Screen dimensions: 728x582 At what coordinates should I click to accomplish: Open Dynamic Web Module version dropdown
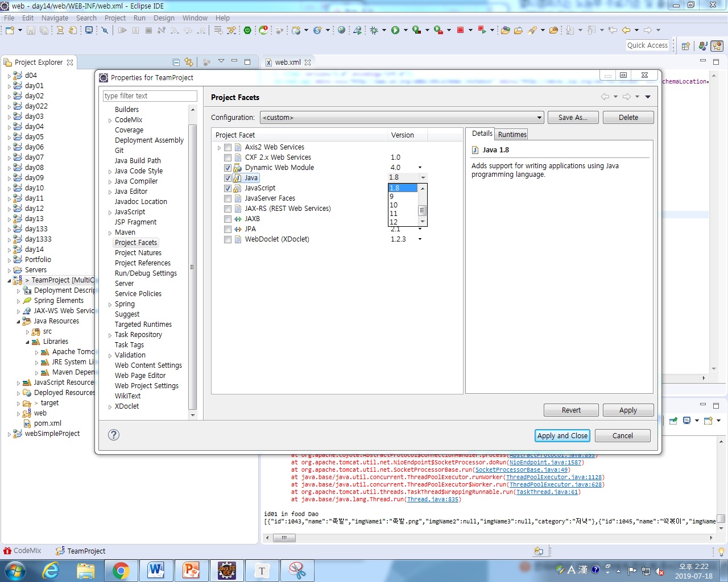pyautogui.click(x=420, y=168)
